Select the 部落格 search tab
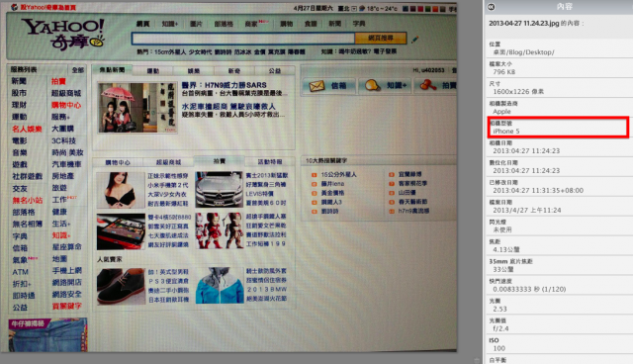Screen dimensions: 633x364 [224, 24]
